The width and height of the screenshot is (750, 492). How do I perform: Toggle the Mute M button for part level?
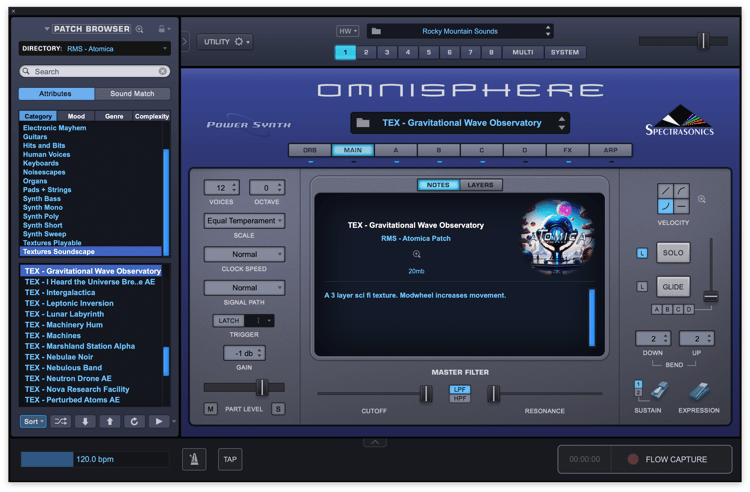[210, 409]
